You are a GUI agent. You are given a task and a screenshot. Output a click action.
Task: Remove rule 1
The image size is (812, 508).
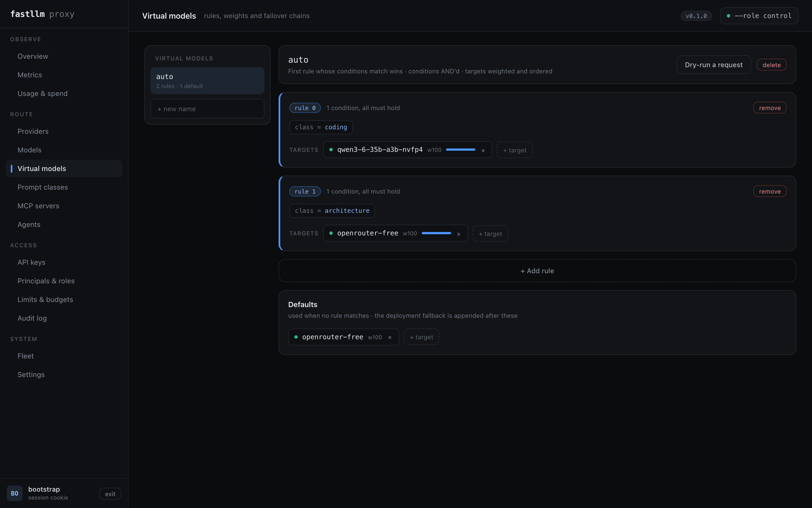tap(770, 192)
